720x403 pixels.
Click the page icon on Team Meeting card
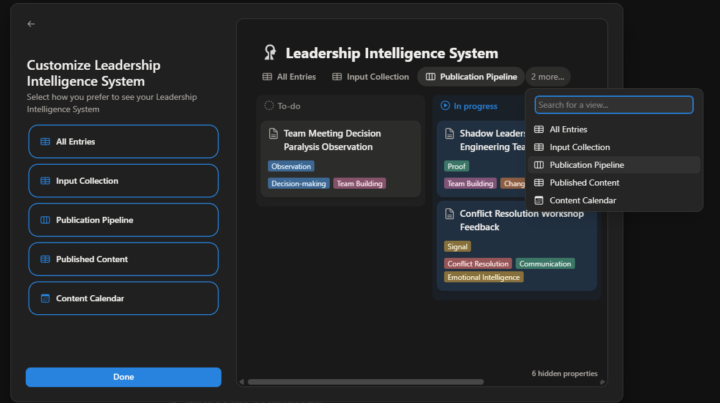273,134
